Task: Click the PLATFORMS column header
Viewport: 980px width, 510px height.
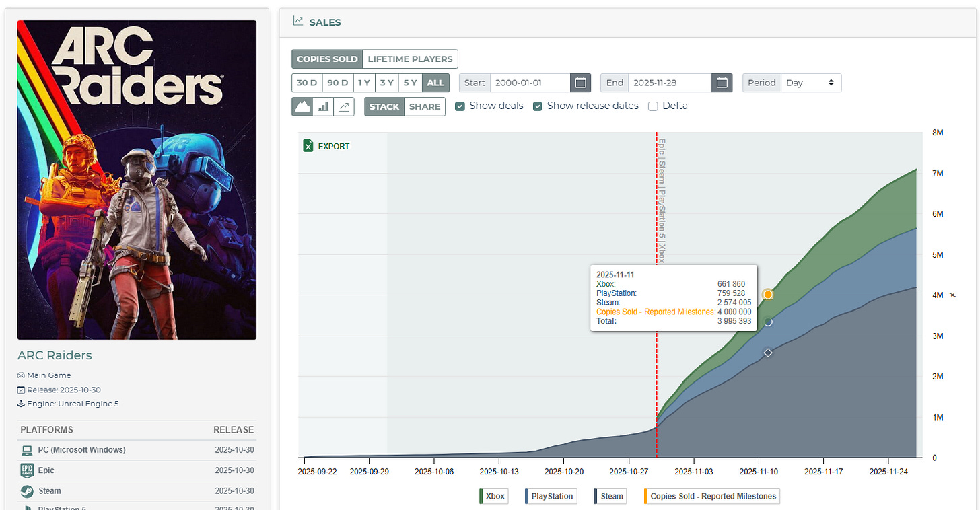Action: click(x=46, y=429)
